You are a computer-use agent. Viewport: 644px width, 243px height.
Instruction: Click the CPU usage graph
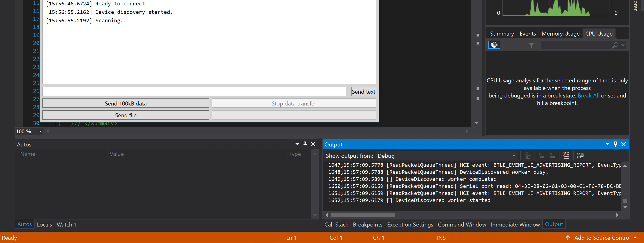tap(557, 8)
